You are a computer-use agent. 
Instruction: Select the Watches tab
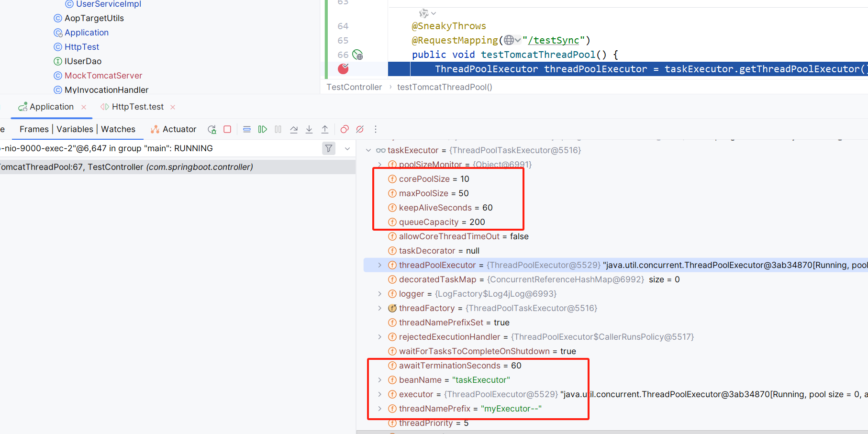pos(118,129)
